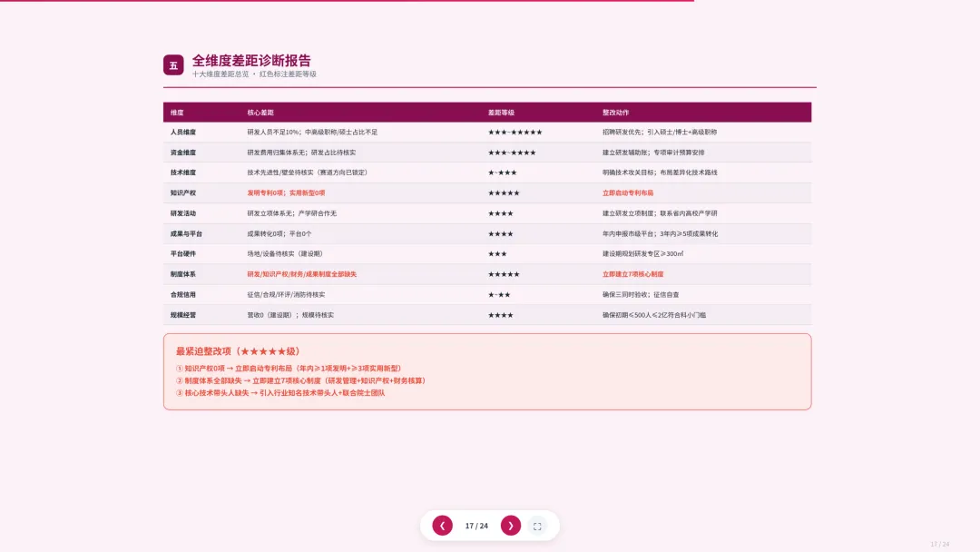The height and width of the screenshot is (552, 980).
Task: Select the '成果与平台' row label
Action: pyautogui.click(x=186, y=234)
